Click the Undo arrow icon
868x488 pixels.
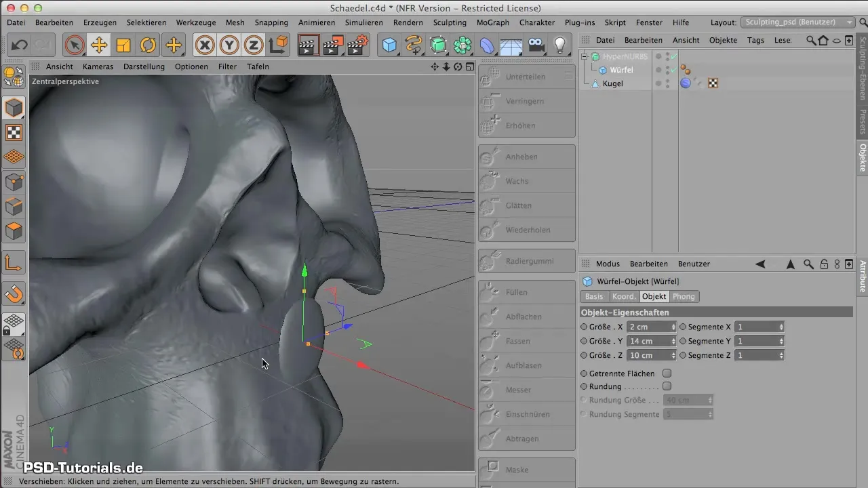click(x=20, y=45)
